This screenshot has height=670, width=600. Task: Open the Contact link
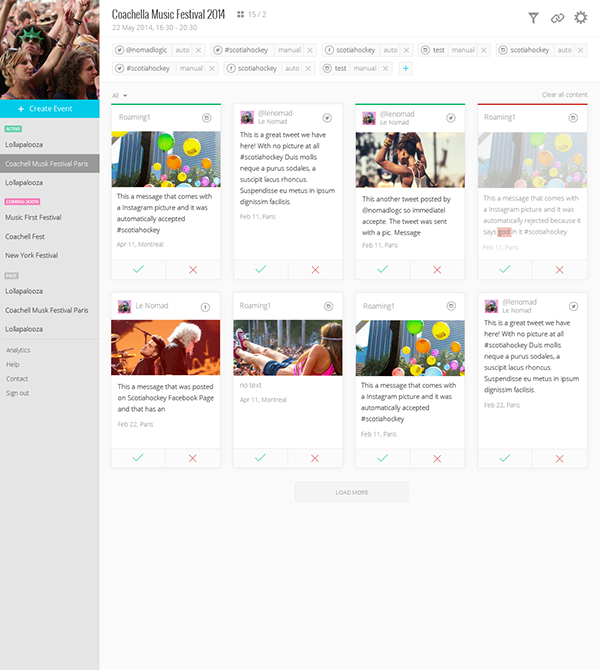point(17,379)
